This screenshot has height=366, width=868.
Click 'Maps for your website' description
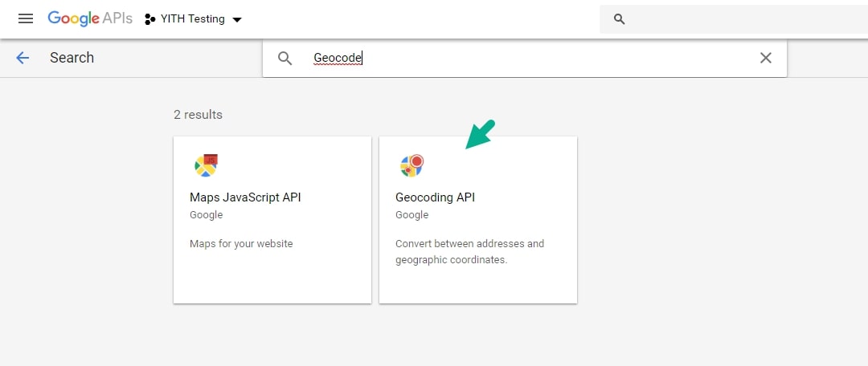[241, 244]
